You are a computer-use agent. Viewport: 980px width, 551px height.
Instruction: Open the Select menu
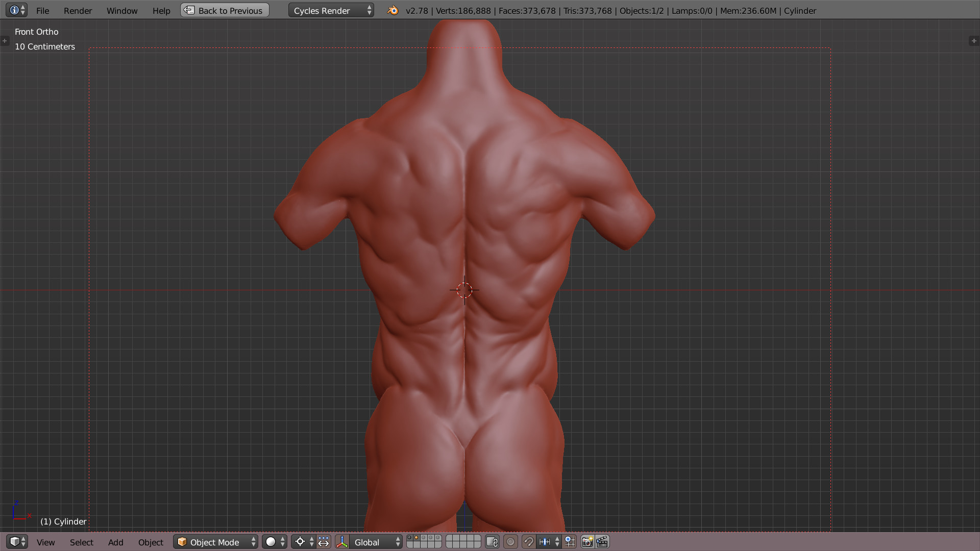(82, 542)
